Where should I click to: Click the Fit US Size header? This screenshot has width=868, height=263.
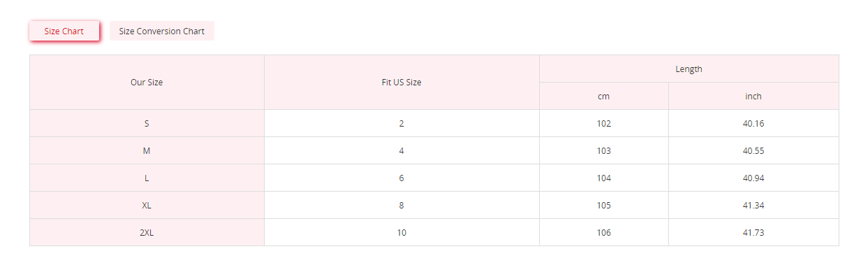click(402, 83)
